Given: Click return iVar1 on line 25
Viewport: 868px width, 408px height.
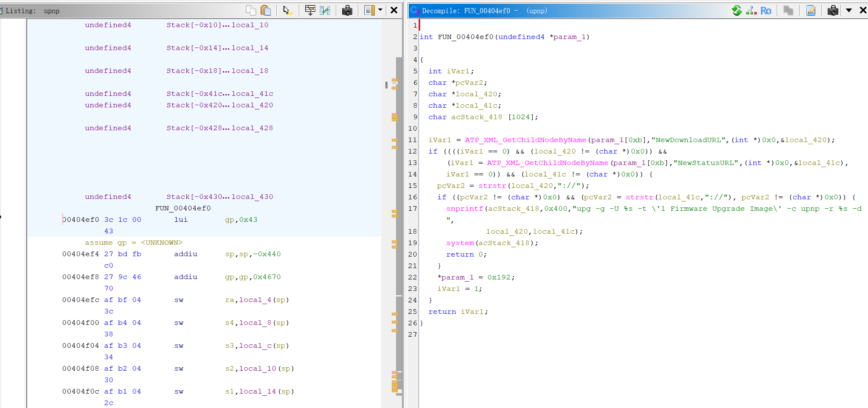Looking at the screenshot, I should point(458,311).
